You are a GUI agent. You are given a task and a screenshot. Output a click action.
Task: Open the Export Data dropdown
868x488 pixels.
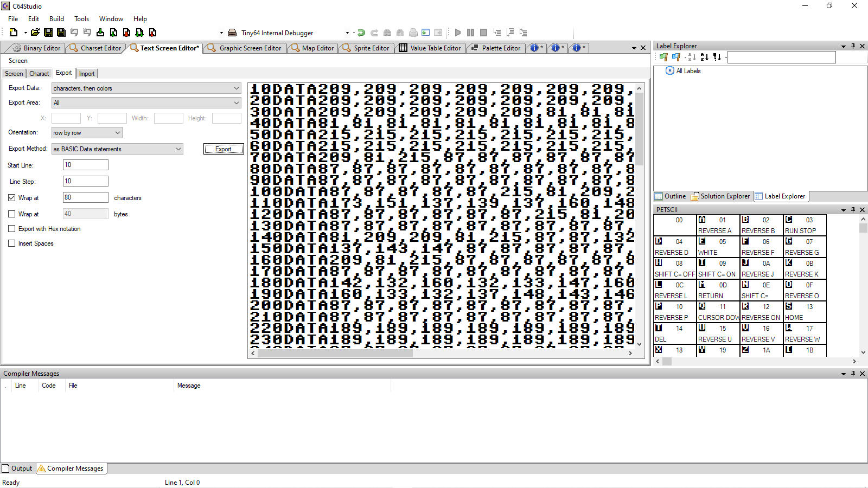point(146,88)
